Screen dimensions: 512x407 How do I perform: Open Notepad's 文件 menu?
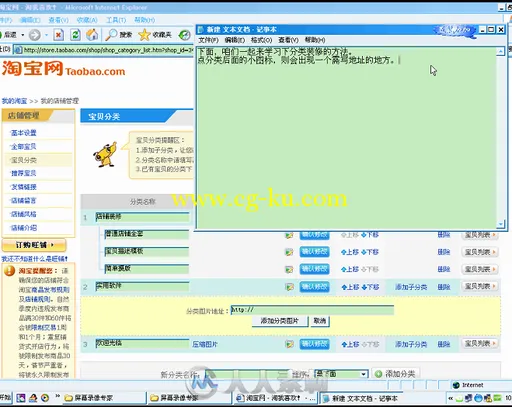208,40
